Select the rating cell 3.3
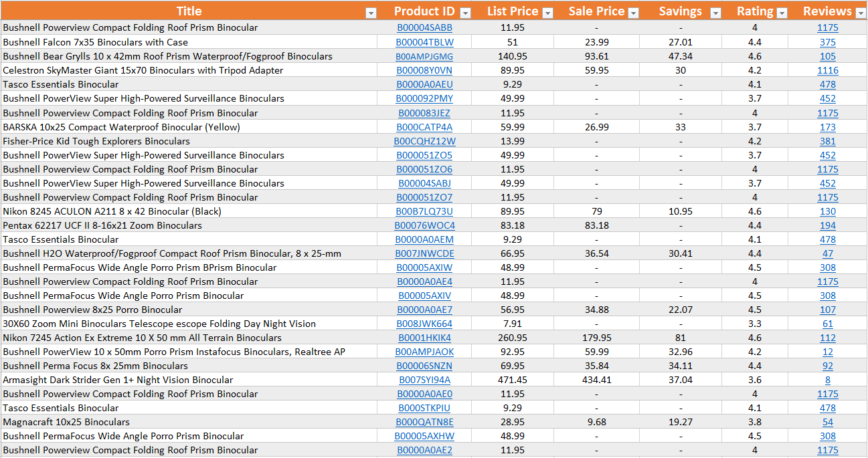 tap(755, 324)
